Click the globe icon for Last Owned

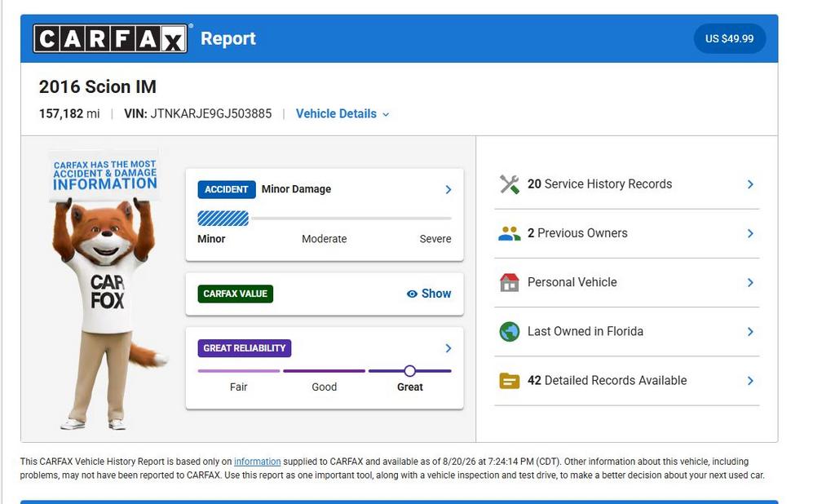[509, 331]
